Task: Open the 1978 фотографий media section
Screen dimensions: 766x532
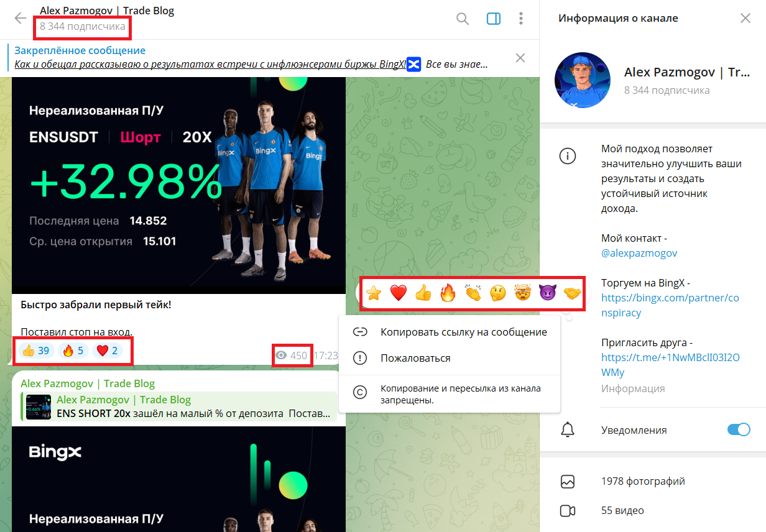Action: tap(643, 481)
